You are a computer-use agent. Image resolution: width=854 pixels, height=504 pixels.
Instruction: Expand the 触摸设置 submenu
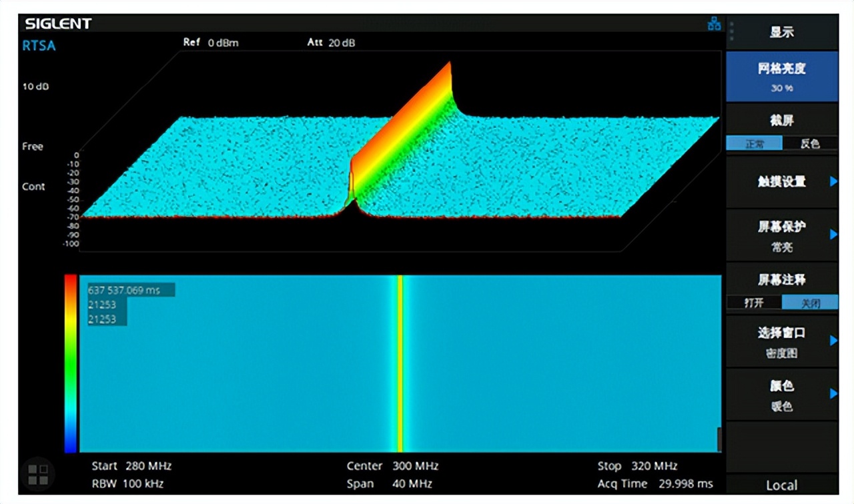[781, 181]
